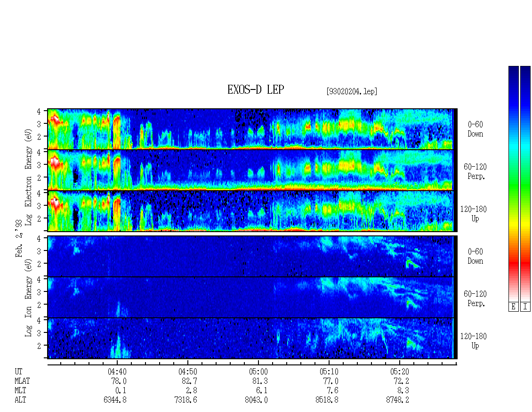Select the boxed E label under color bar
The image size is (532, 412).
pos(513,307)
